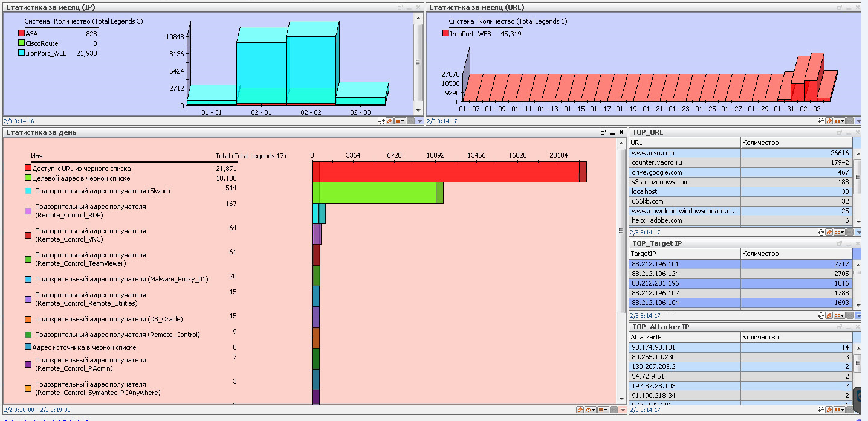Viewport: 868px width, 421px height.
Task: Click the AttackerIP column header
Action: 684,337
